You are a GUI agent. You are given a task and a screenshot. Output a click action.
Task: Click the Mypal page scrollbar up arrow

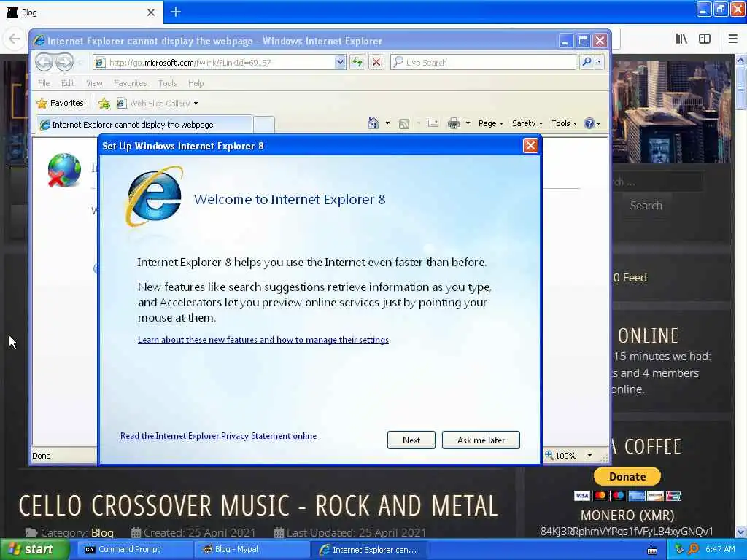point(741,60)
